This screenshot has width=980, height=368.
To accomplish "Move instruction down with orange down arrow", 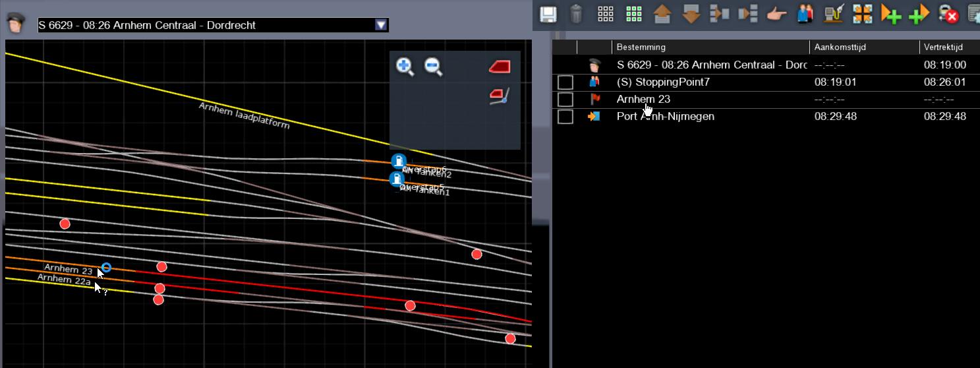I will (x=691, y=14).
